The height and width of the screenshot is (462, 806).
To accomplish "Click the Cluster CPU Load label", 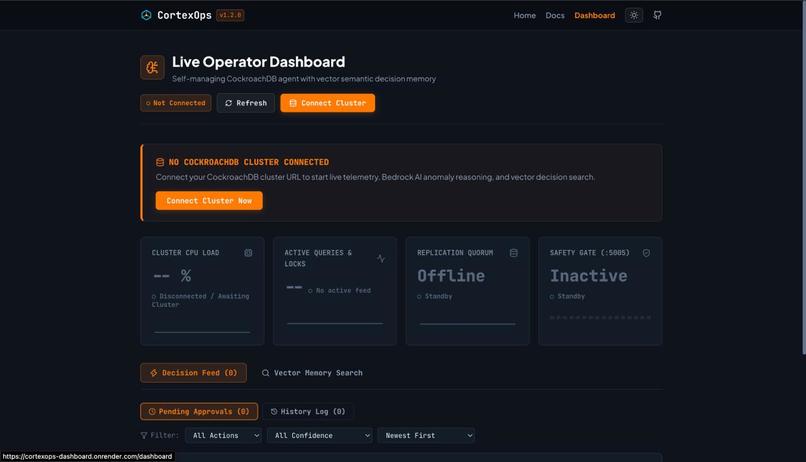I will (185, 253).
